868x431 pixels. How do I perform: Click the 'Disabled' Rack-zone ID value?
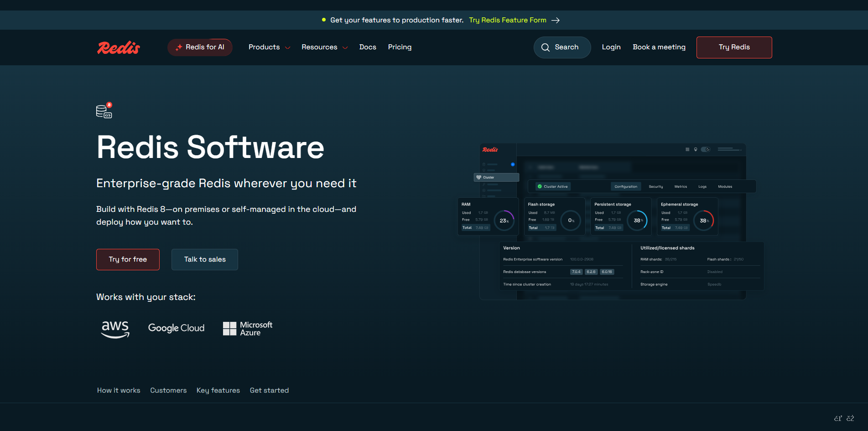point(715,272)
